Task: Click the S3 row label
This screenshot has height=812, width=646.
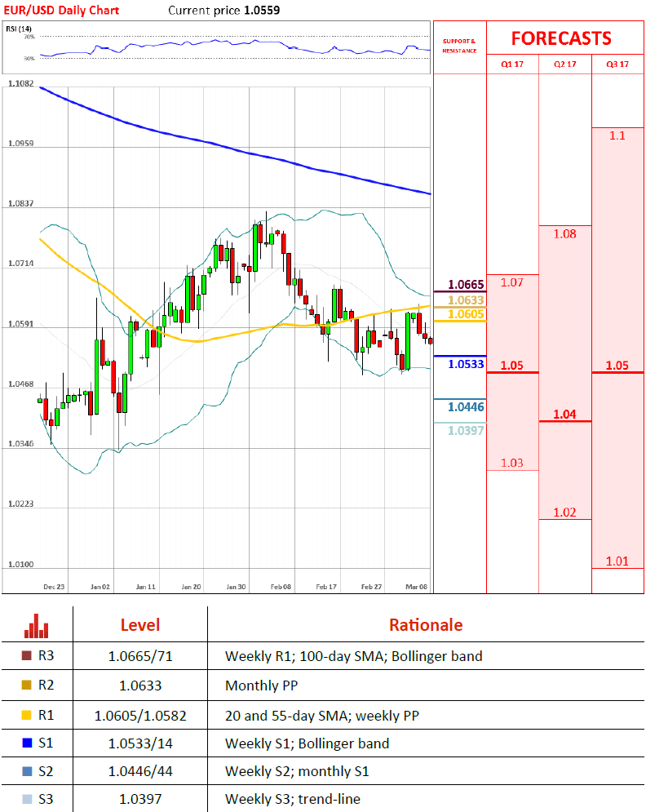Action: click(x=46, y=799)
